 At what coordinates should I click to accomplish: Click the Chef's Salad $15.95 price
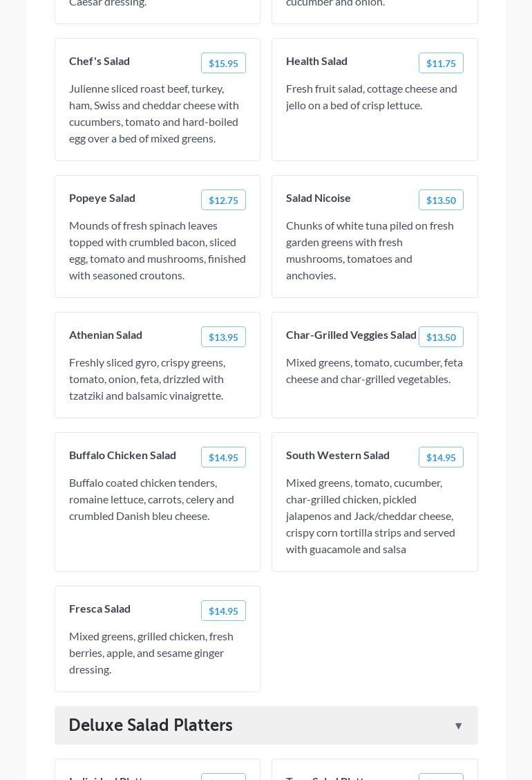click(x=223, y=63)
